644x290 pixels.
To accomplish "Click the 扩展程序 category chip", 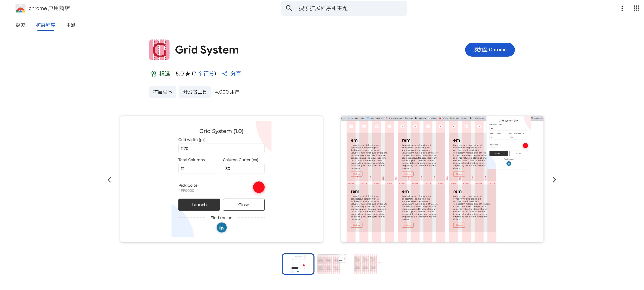I will 162,92.
